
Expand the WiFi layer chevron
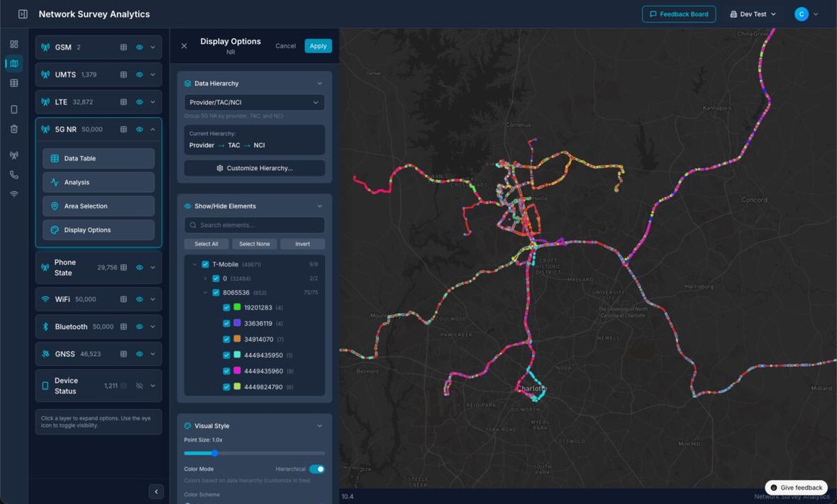tap(153, 299)
